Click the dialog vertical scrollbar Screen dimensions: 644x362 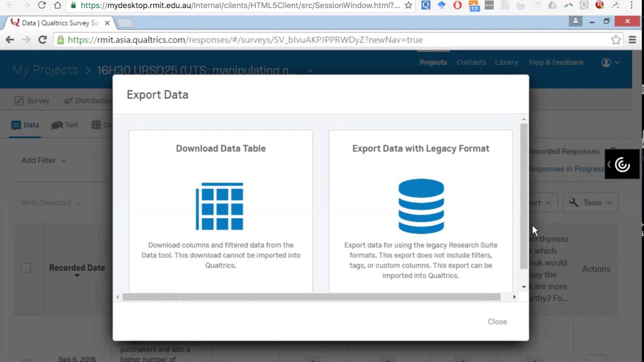(524, 196)
